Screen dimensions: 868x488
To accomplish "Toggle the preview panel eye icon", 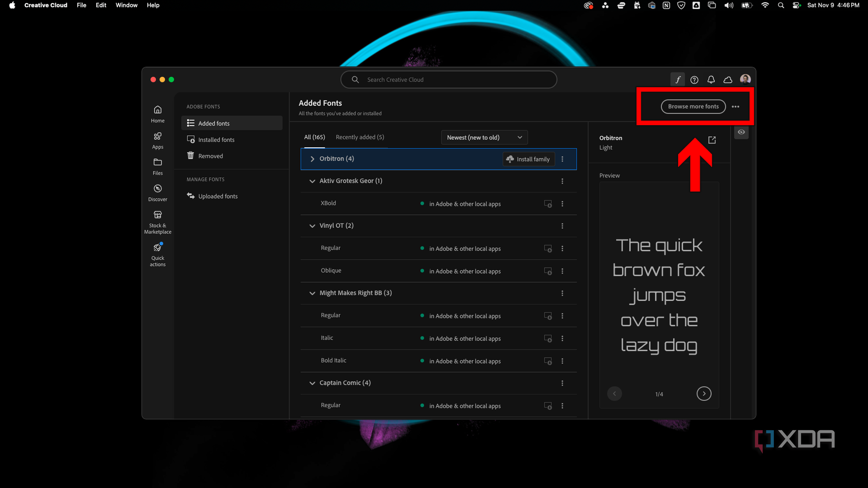I will point(741,132).
